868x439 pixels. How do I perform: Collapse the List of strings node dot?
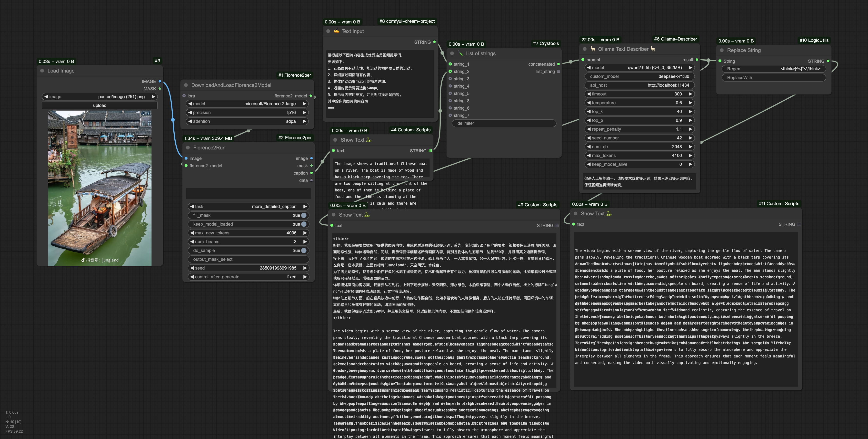(x=452, y=53)
